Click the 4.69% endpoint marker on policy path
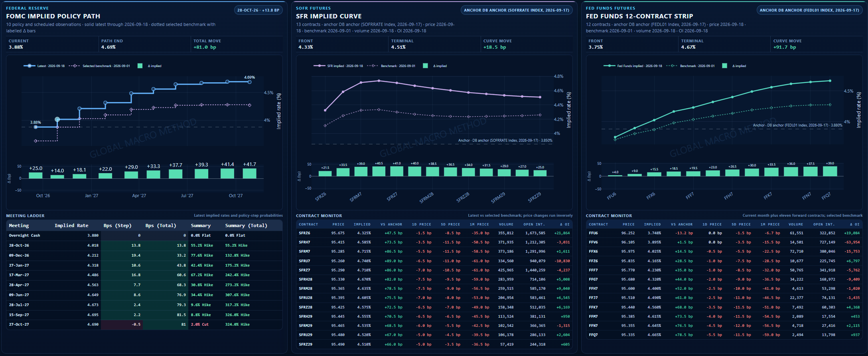The height and width of the screenshot is (356, 868). point(249,82)
